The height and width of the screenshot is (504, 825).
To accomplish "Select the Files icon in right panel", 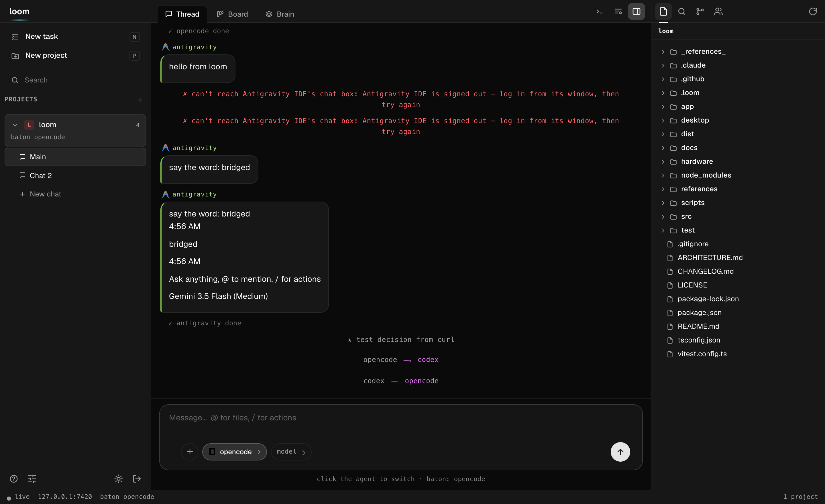I will click(663, 12).
